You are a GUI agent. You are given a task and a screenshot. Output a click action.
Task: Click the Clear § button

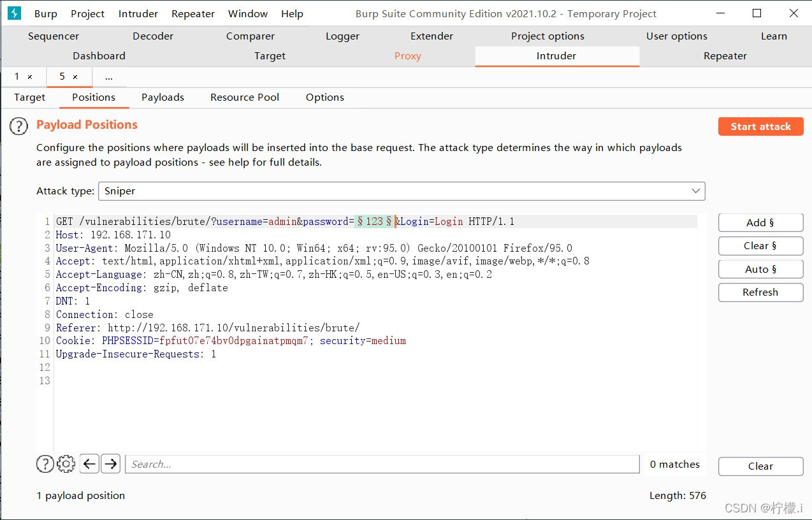point(760,246)
